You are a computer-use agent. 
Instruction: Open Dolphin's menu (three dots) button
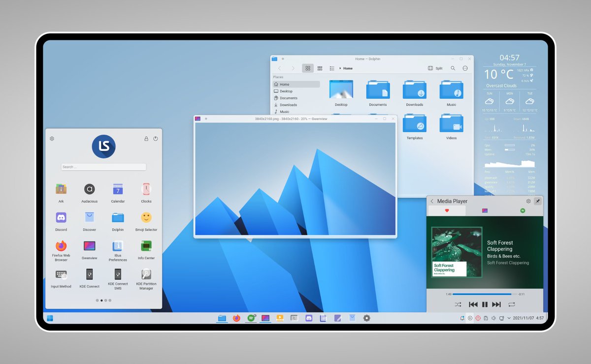tap(465, 68)
